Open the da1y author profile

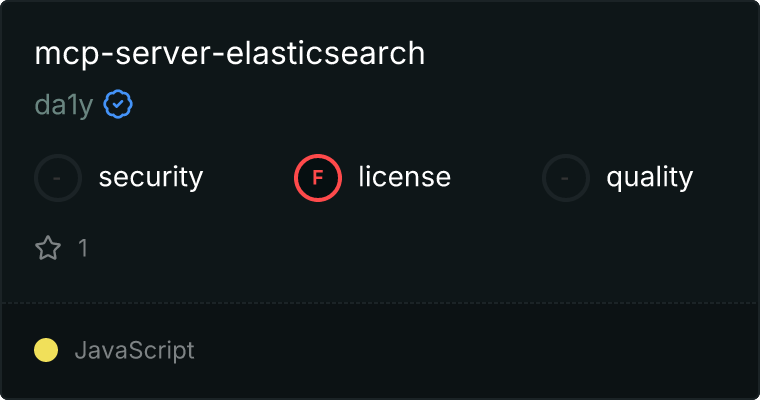[x=63, y=105]
